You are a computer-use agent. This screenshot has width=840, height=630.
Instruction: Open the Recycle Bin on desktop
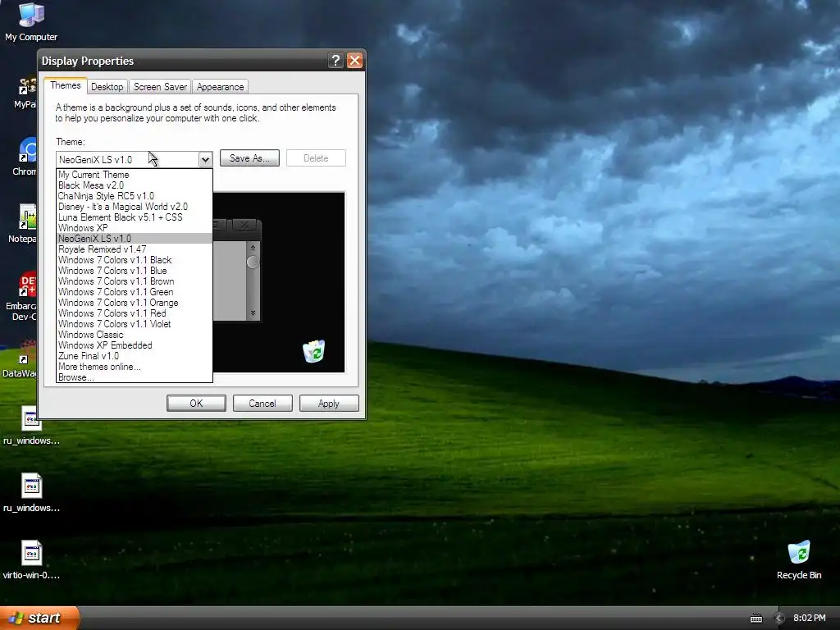pyautogui.click(x=799, y=559)
